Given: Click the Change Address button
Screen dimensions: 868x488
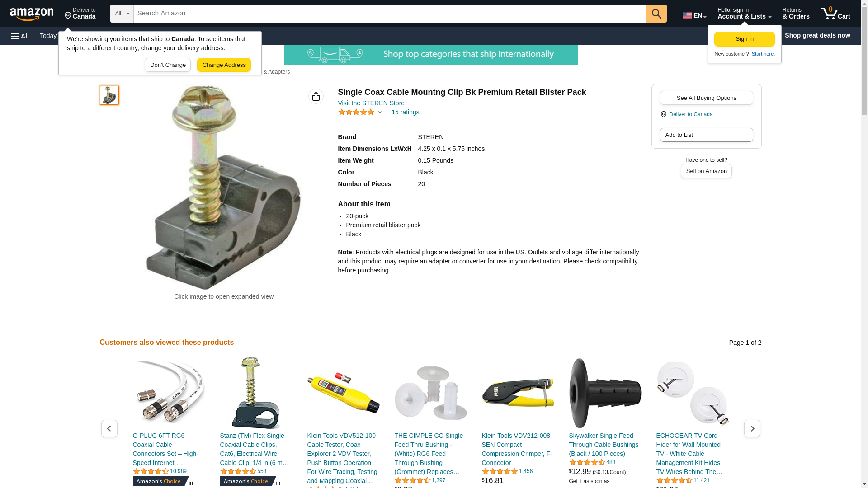Looking at the screenshot, I should coord(224,65).
